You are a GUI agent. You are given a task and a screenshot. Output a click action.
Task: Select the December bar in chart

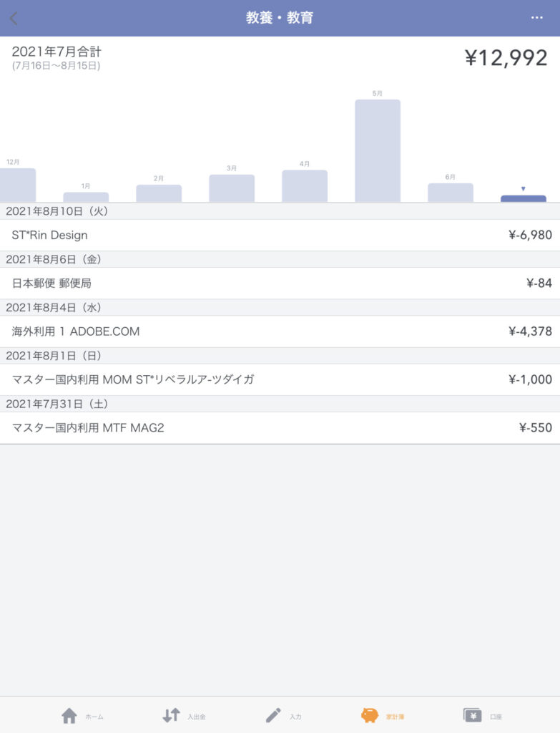pyautogui.click(x=17, y=185)
